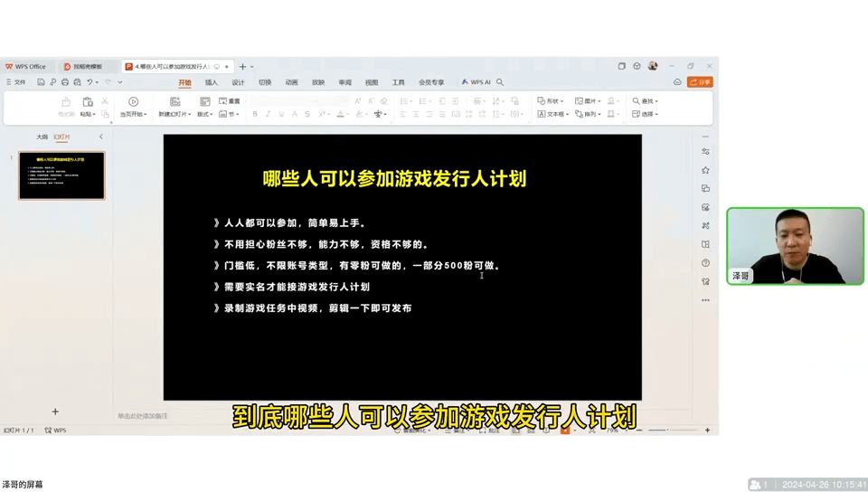
Task: Start slideshow from current slide play icon
Action: [x=133, y=102]
